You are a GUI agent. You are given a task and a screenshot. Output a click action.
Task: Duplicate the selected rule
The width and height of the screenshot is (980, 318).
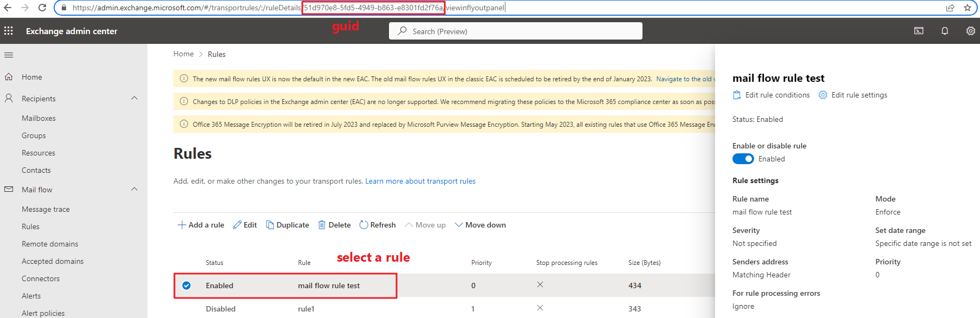click(288, 225)
